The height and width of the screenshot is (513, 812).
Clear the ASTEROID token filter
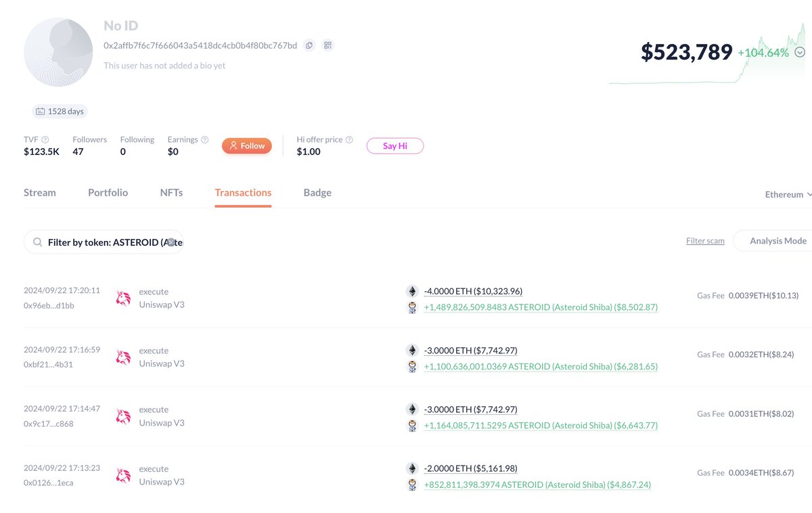pyautogui.click(x=171, y=242)
